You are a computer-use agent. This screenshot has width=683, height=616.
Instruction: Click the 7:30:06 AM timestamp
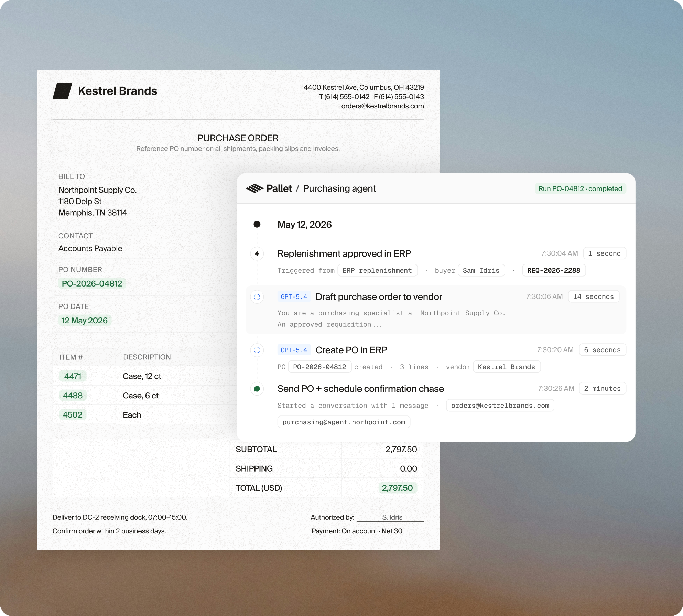pyautogui.click(x=544, y=296)
